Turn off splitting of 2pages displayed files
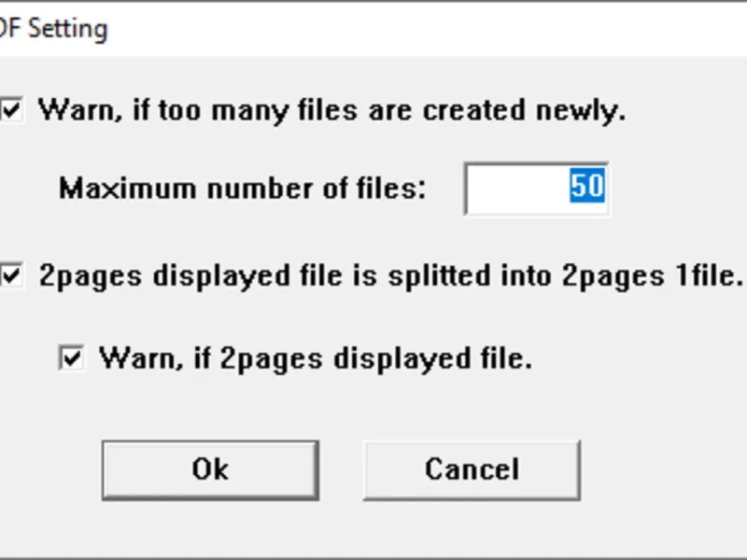 11,275
